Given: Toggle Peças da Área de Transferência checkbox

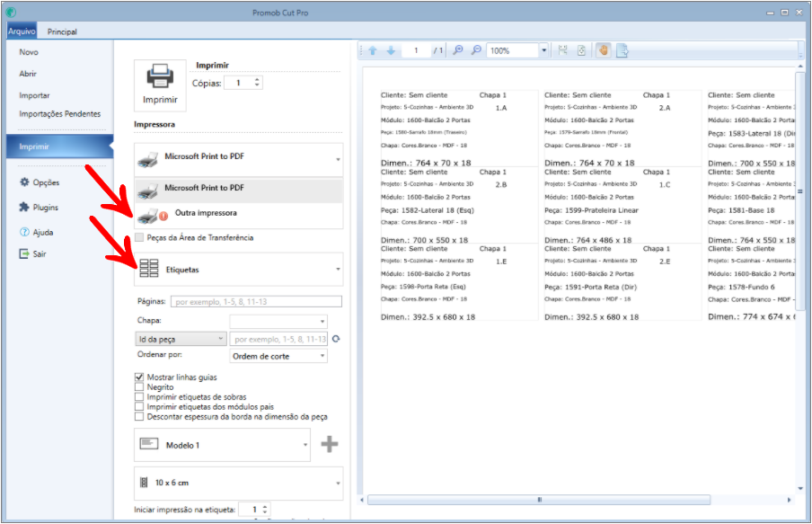Looking at the screenshot, I should 139,237.
